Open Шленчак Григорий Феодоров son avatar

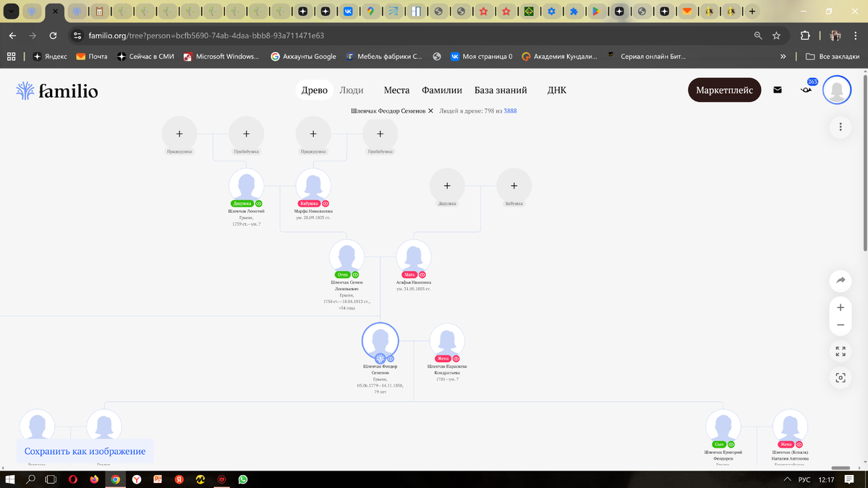tap(723, 427)
